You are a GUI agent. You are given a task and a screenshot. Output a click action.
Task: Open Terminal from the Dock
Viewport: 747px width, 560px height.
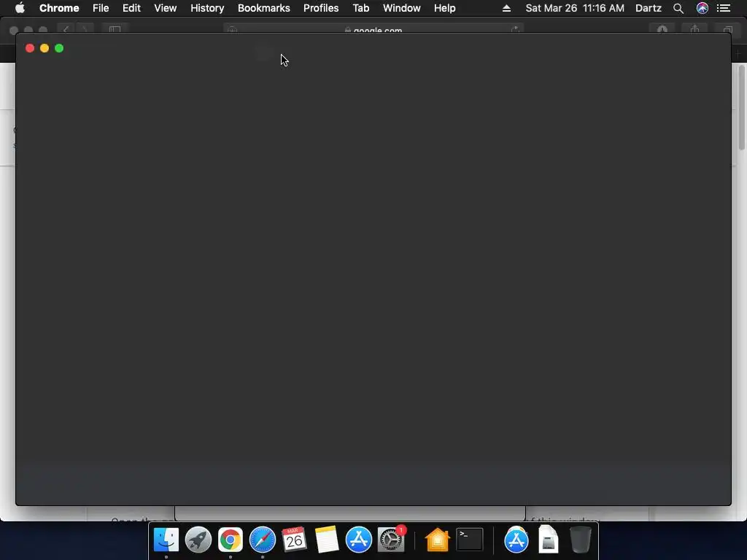pyautogui.click(x=470, y=540)
